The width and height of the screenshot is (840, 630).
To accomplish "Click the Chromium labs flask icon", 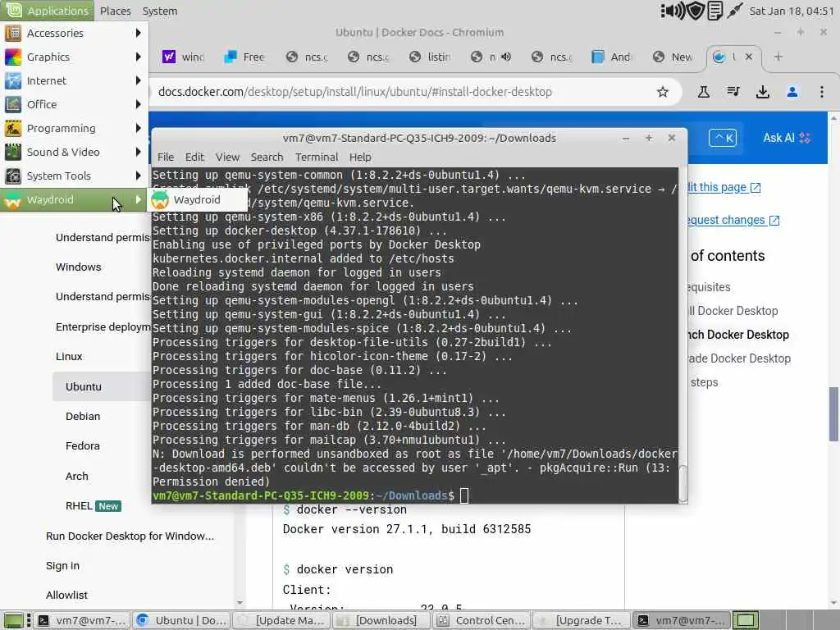I will click(x=703, y=92).
